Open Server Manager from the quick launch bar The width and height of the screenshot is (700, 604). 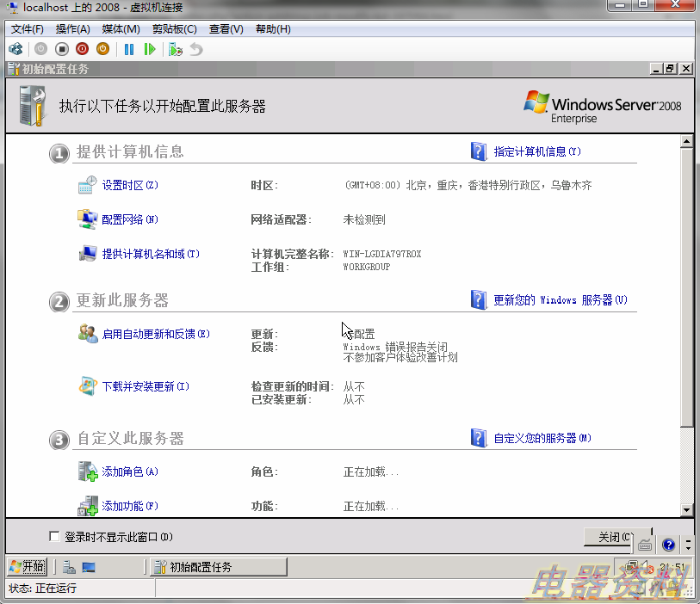pyautogui.click(x=69, y=567)
